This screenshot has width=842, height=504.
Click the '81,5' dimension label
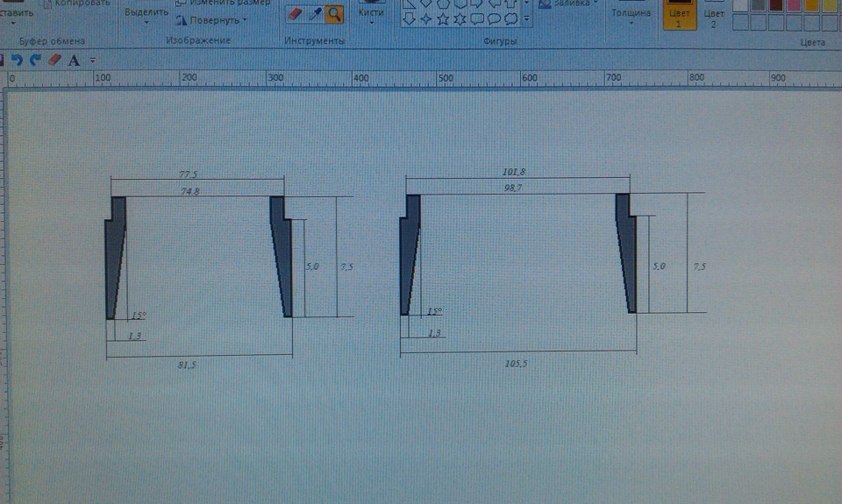(x=187, y=365)
